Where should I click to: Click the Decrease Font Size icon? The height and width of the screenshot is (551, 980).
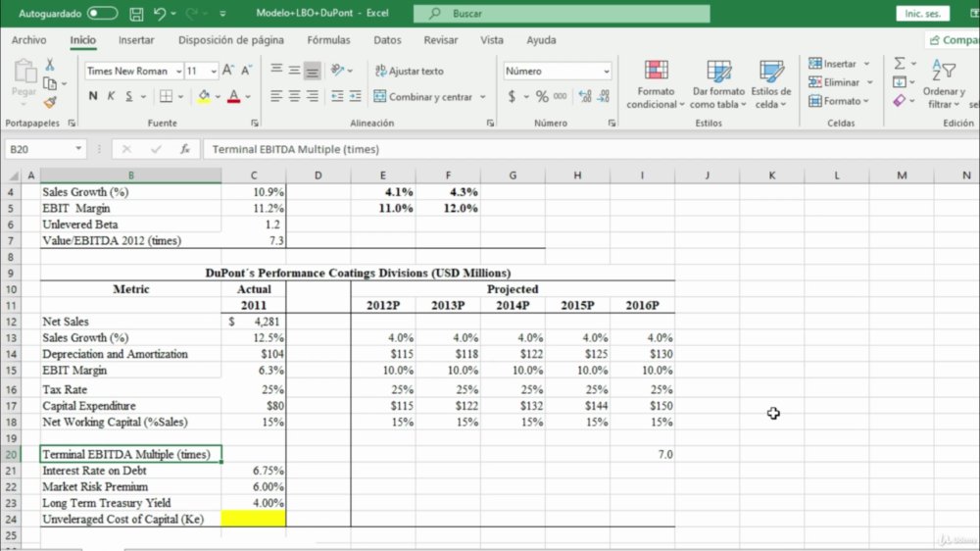(x=246, y=71)
